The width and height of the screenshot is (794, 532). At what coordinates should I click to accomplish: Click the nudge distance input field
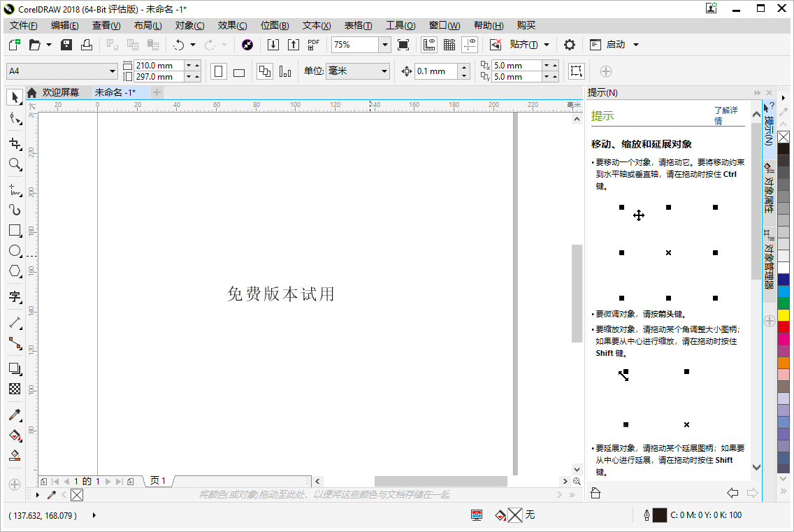coord(437,71)
